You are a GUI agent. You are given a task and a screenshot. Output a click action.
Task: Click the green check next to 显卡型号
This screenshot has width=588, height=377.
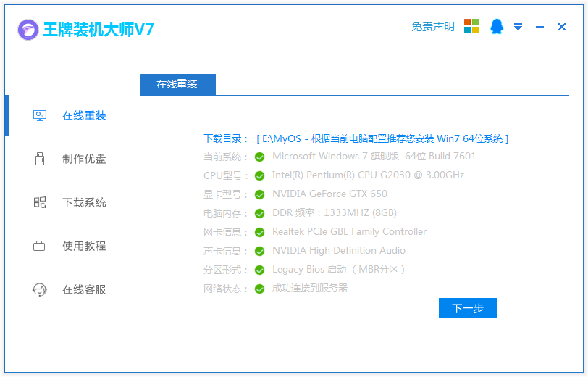click(259, 194)
